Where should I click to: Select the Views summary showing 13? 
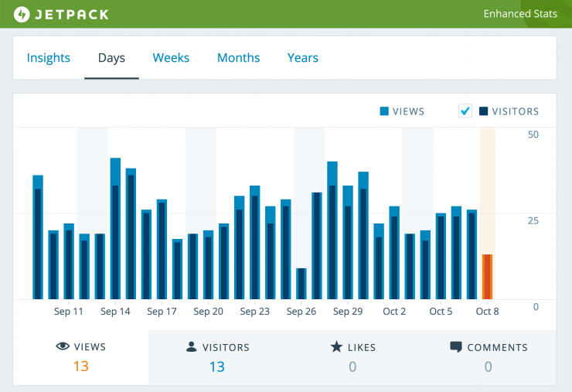[81, 358]
